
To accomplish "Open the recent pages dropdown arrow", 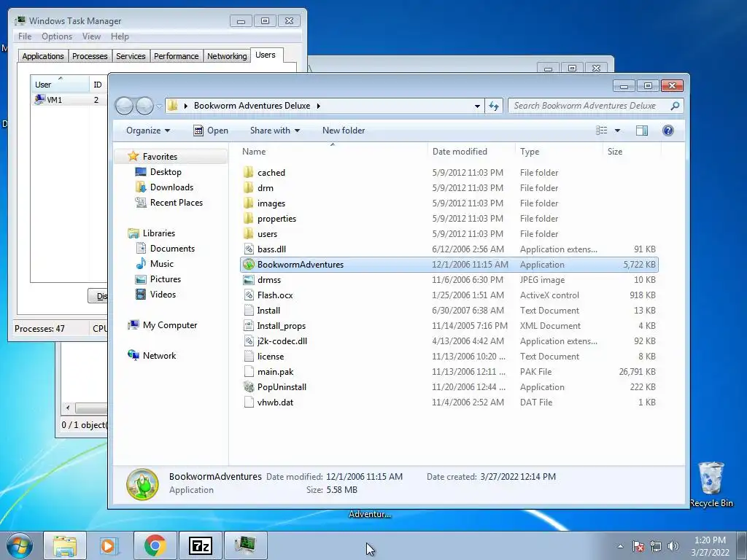I will click(159, 106).
